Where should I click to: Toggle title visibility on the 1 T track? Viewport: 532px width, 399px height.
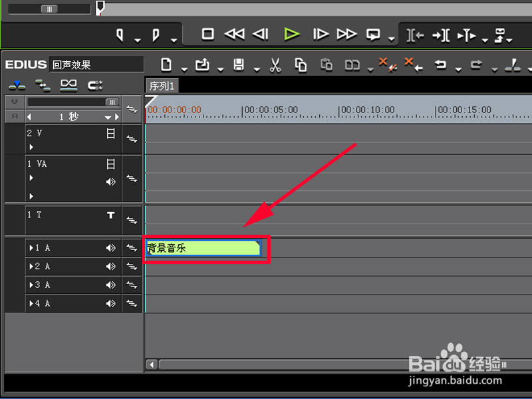110,215
